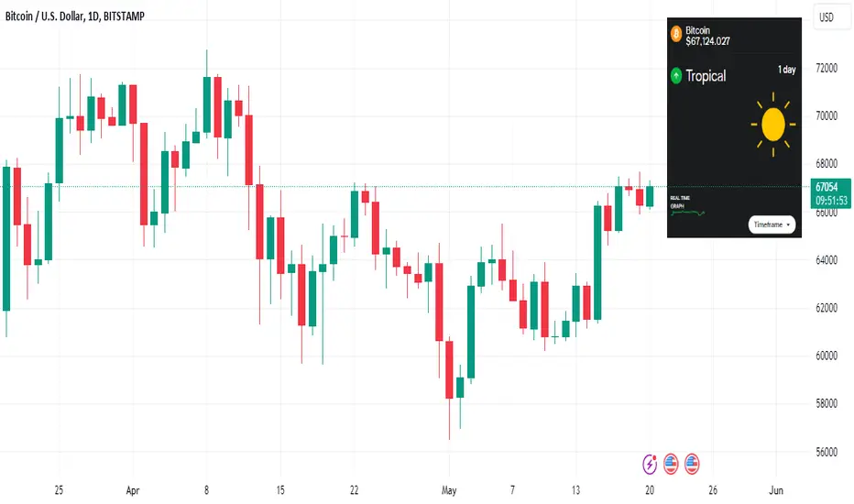
Task: Open the Timeframe dropdown in widget
Action: tap(772, 225)
